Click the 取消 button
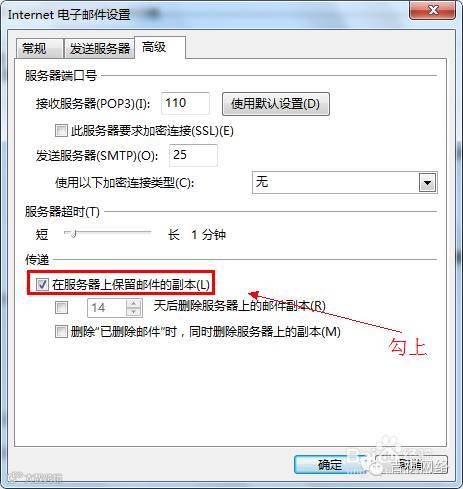This screenshot has height=489, width=463. click(412, 465)
